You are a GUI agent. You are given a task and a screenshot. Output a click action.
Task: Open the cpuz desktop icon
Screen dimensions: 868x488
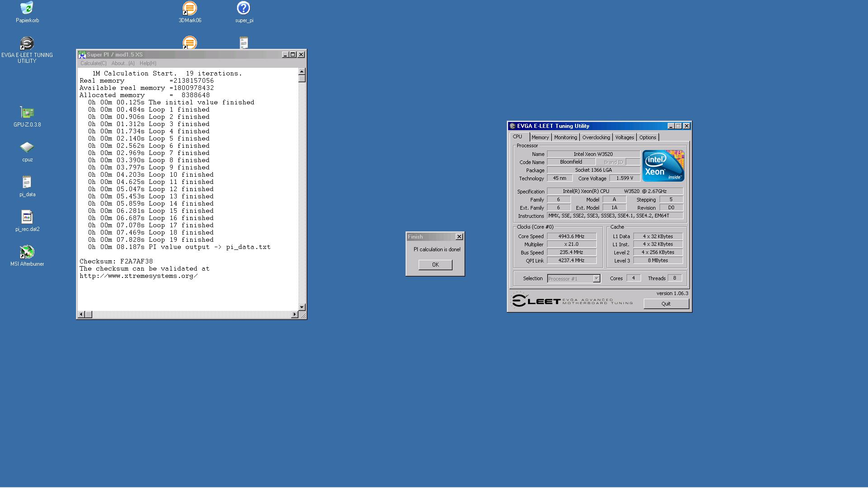[27, 148]
